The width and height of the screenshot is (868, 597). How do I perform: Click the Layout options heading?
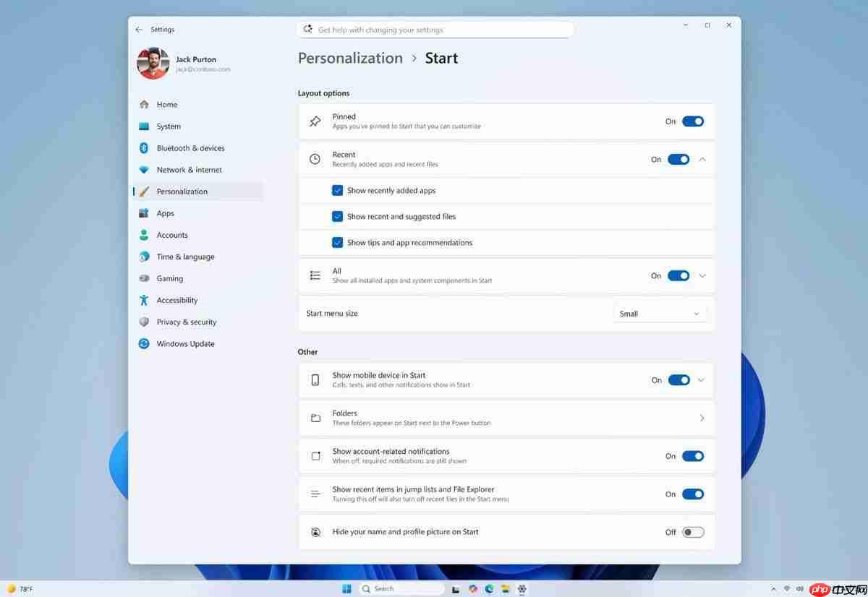click(323, 93)
